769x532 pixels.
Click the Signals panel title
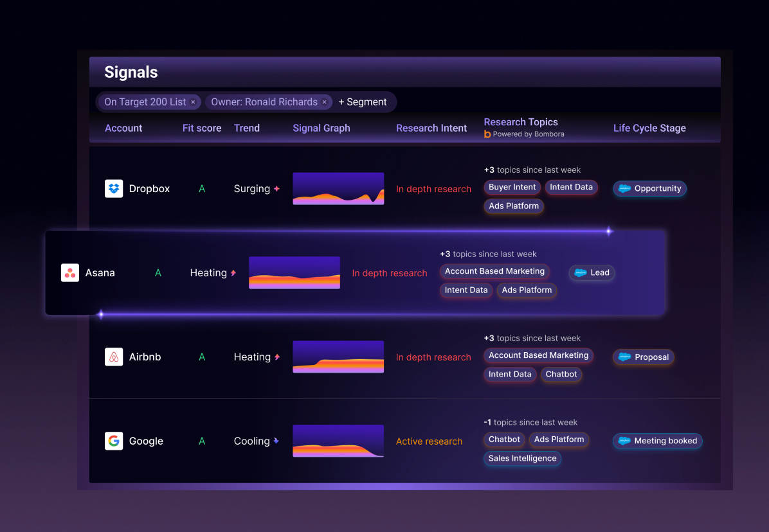131,72
